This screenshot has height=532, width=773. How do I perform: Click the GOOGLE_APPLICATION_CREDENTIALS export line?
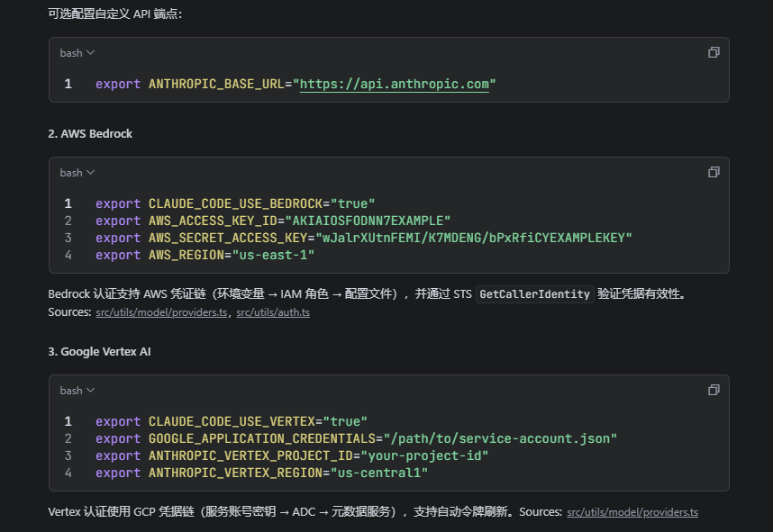tap(357, 439)
